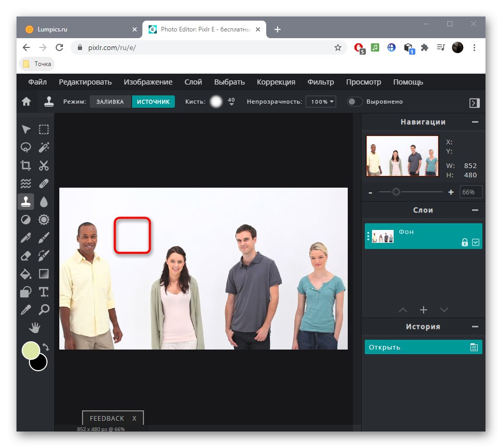Select the Открыть history entry

pos(423,347)
